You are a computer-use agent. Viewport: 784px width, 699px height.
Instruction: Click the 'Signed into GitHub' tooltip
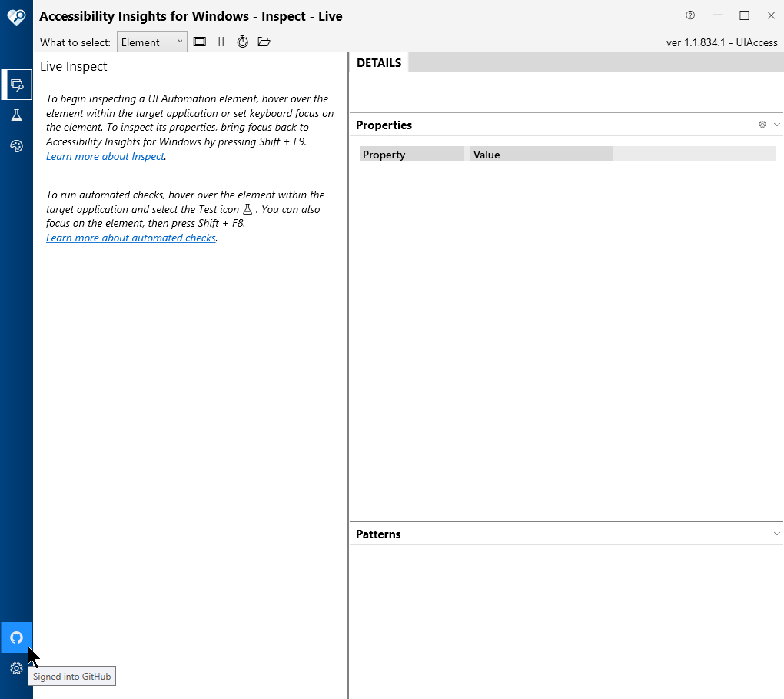[72, 677]
